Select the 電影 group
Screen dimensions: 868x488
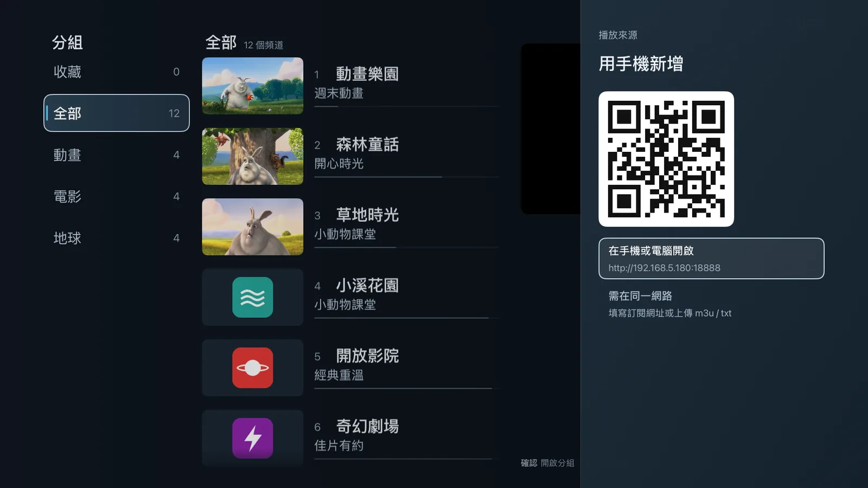click(117, 196)
